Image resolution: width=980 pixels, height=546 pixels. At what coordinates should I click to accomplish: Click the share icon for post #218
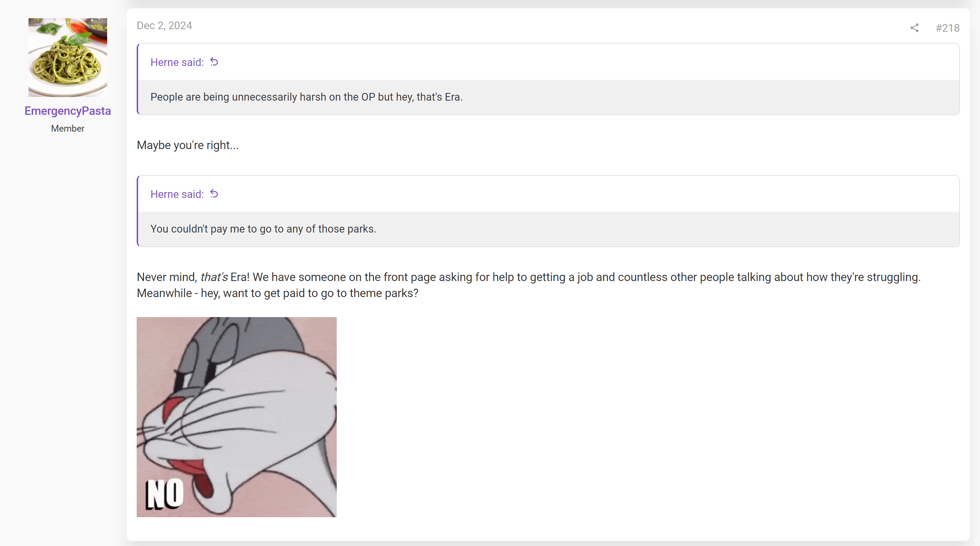click(x=914, y=28)
